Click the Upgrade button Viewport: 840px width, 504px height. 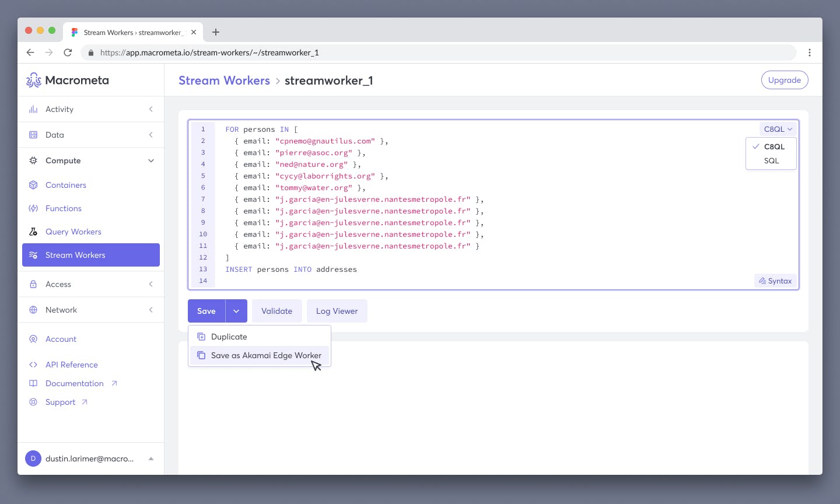pyautogui.click(x=785, y=80)
